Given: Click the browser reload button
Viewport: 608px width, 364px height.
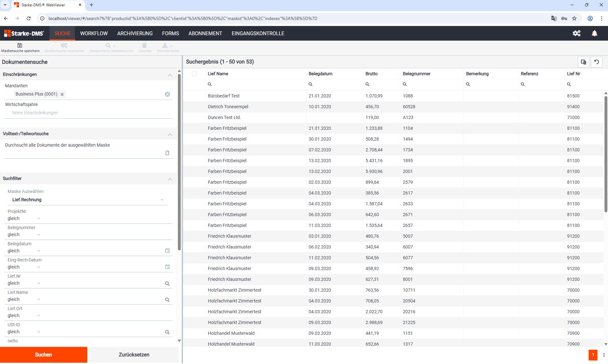Looking at the screenshot, I should coord(29,18).
